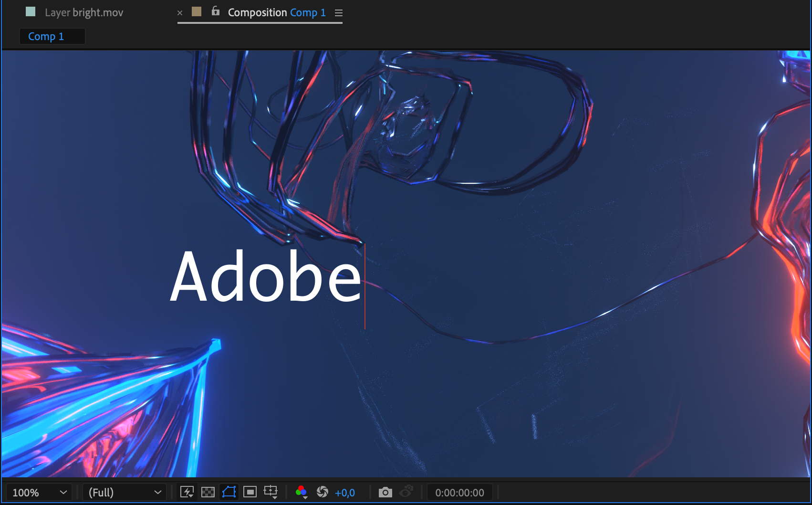Toggle the viewer lock icon
This screenshot has width=812, height=505.
[x=216, y=11]
